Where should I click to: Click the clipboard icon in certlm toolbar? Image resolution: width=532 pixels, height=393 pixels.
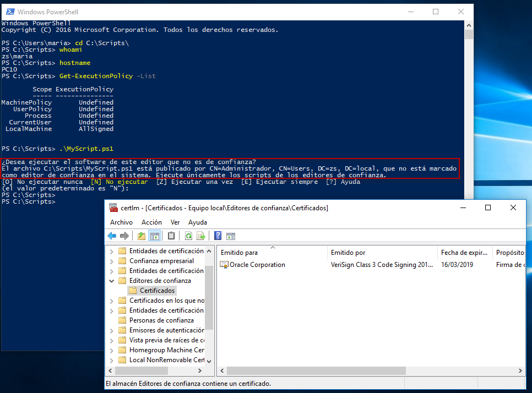[x=171, y=236]
